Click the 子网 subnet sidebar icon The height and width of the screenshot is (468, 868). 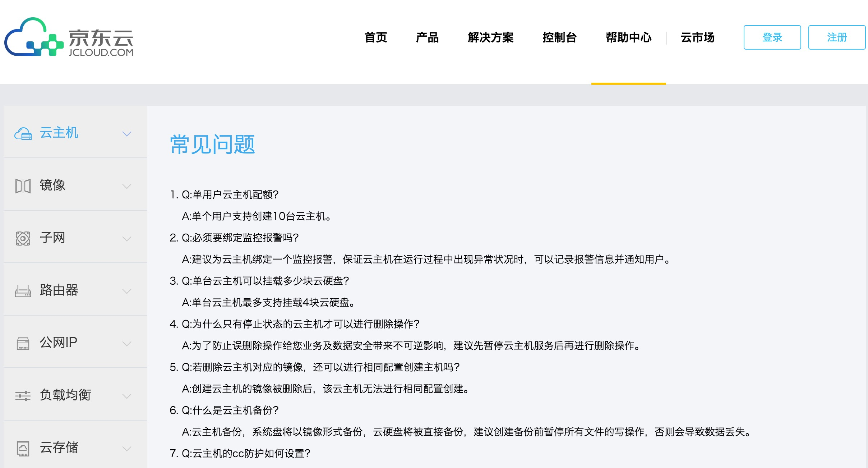click(23, 238)
